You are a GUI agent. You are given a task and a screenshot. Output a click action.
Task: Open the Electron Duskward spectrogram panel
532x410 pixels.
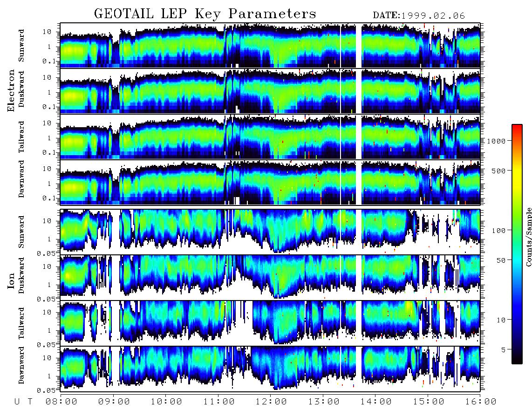click(x=270, y=91)
